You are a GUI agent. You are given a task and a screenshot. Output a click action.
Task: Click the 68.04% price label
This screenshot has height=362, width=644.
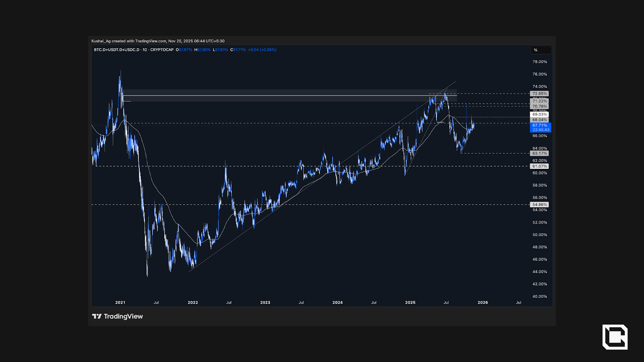pyautogui.click(x=539, y=120)
